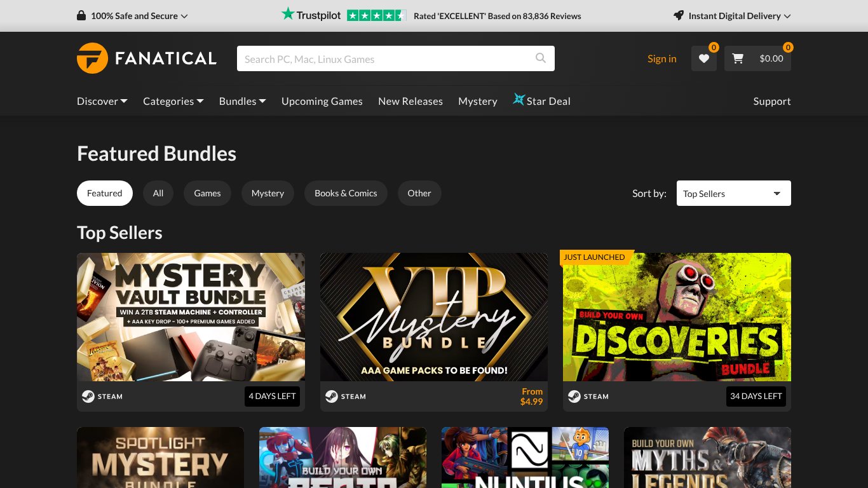
Task: Click the Top Sellers section heading
Action: [119, 233]
